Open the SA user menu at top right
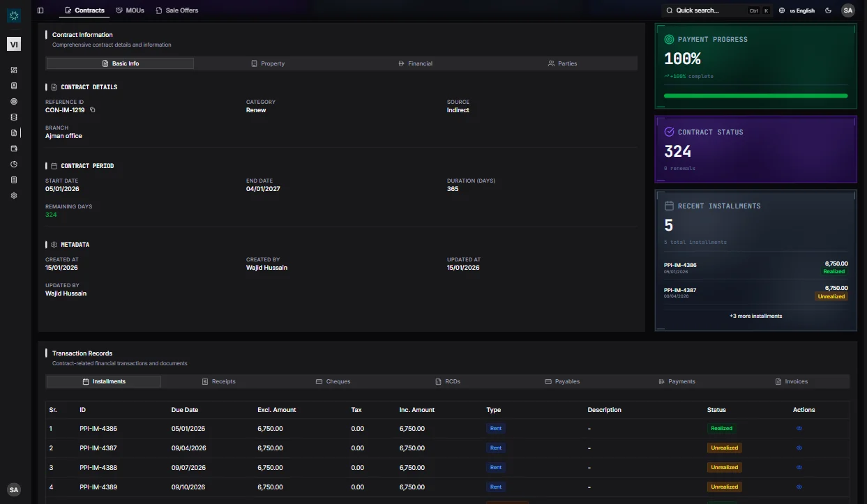The width and height of the screenshot is (867, 504). (x=847, y=10)
